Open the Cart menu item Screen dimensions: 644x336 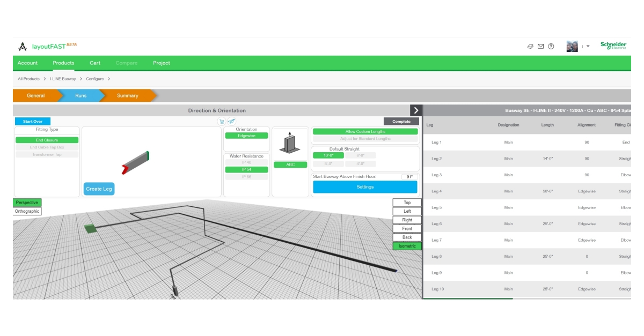pyautogui.click(x=95, y=63)
